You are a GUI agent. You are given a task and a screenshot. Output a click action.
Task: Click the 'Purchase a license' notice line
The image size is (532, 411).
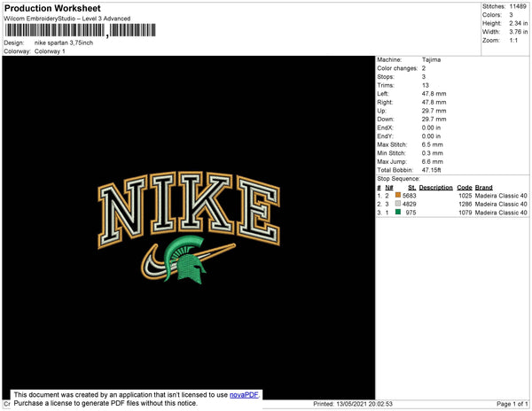(106, 403)
